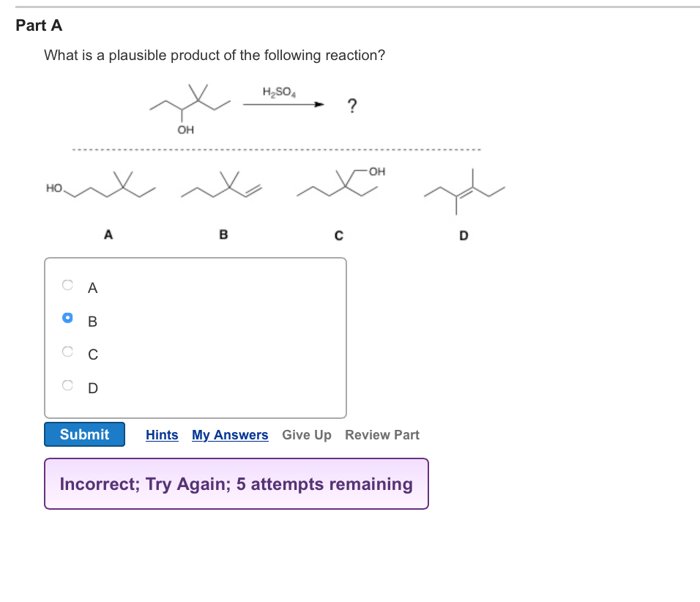Screen dimensions: 700x602
Task: Click the question text asking plausible product
Action: coord(214,55)
